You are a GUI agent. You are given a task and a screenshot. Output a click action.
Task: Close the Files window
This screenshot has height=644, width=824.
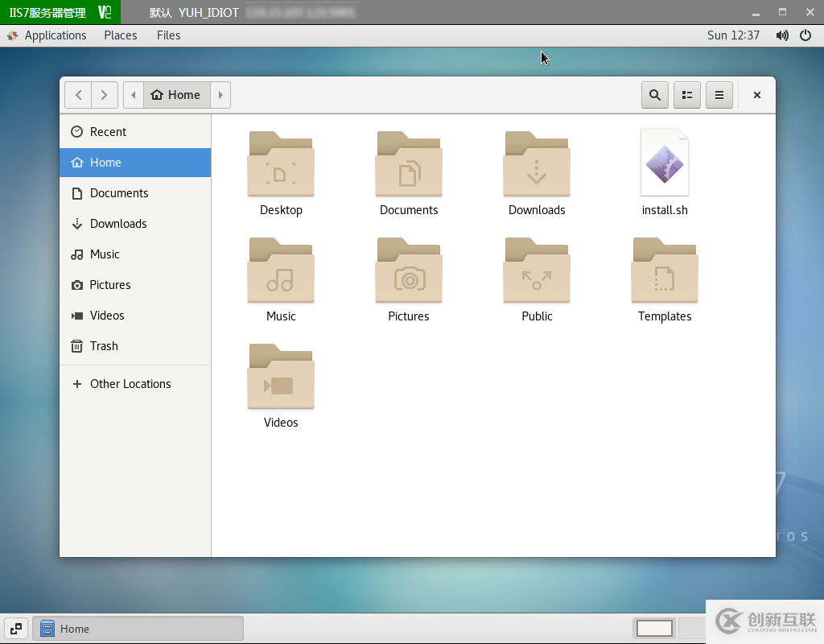coord(756,95)
